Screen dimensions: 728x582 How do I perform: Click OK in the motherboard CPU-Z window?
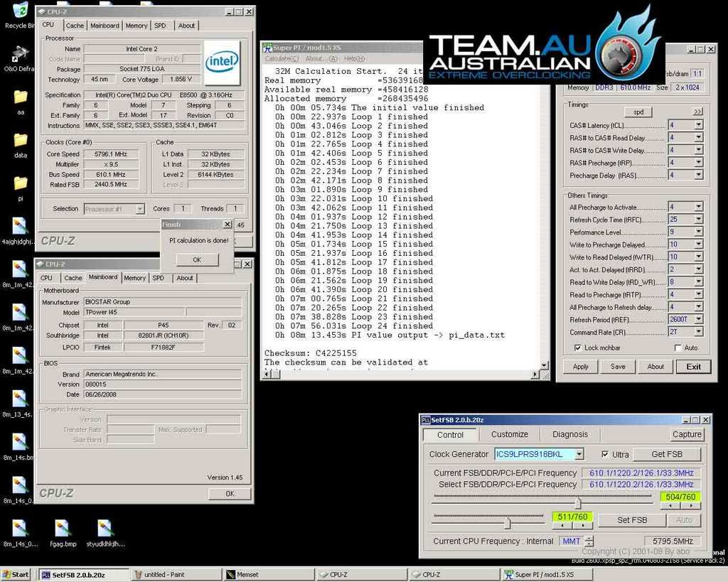point(230,494)
